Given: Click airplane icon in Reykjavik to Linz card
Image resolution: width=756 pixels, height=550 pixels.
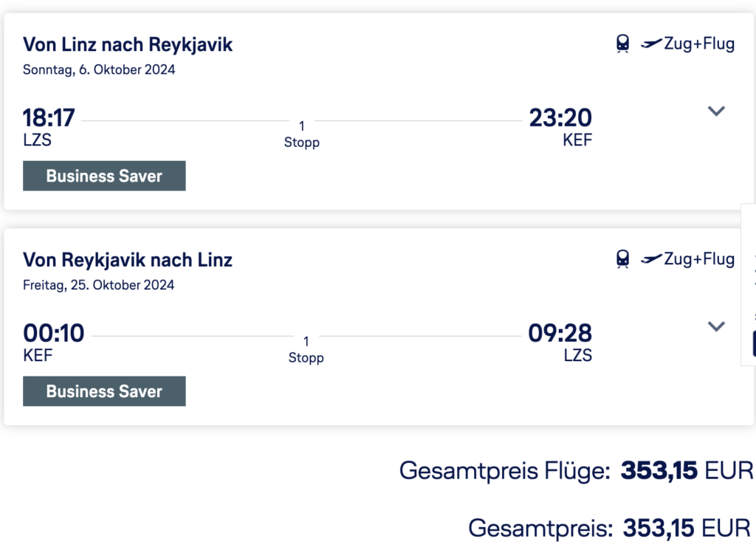Looking at the screenshot, I should coord(651,259).
